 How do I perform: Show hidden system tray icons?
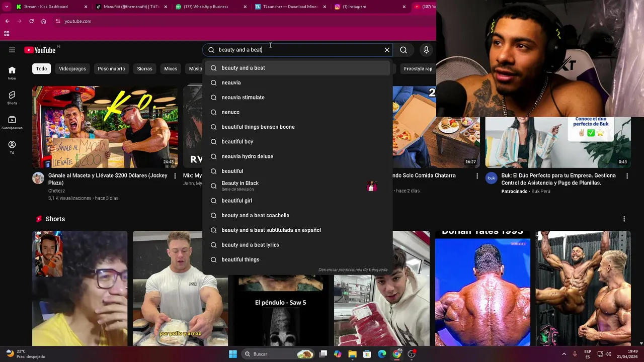(564, 354)
